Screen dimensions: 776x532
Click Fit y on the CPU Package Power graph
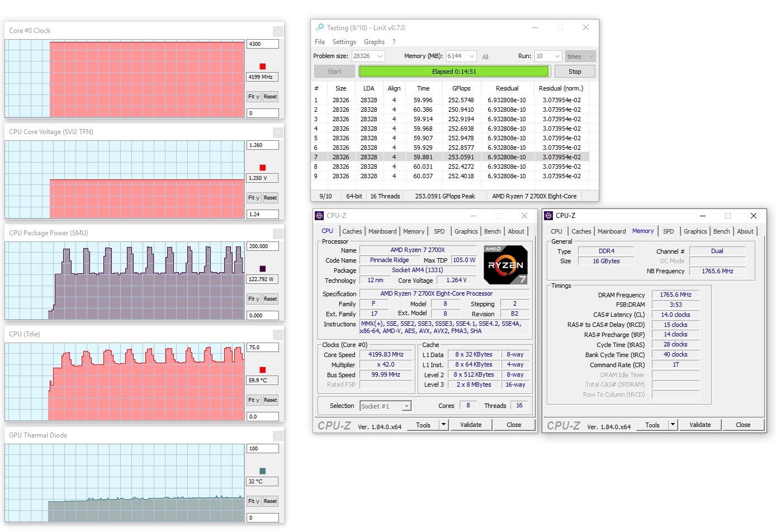click(254, 299)
